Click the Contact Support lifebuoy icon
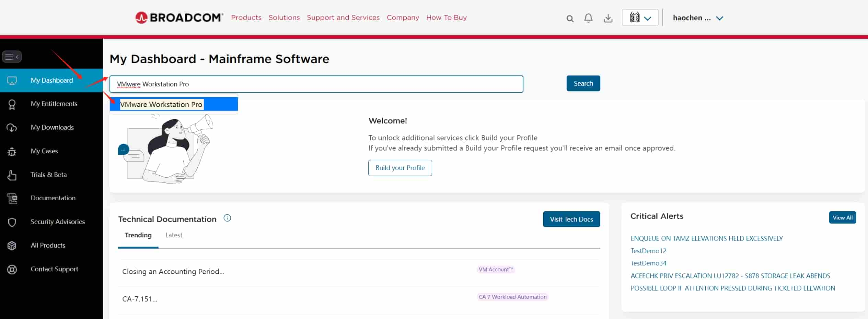 (12, 270)
